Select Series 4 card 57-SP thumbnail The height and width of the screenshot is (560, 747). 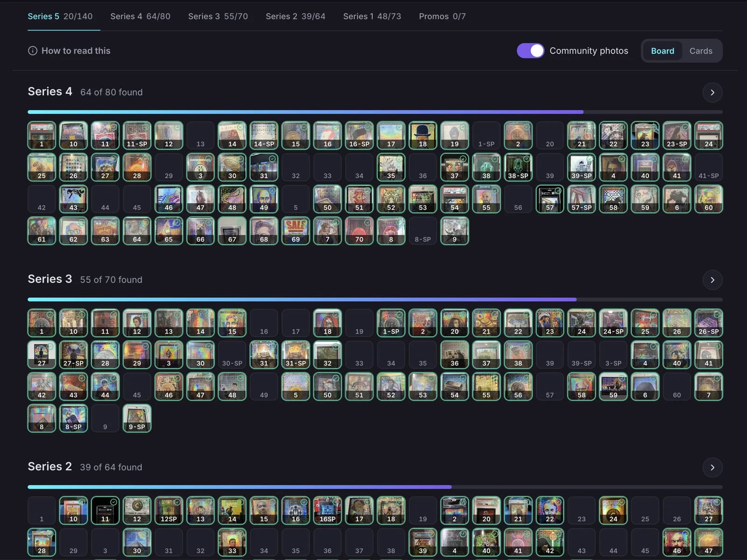click(582, 199)
